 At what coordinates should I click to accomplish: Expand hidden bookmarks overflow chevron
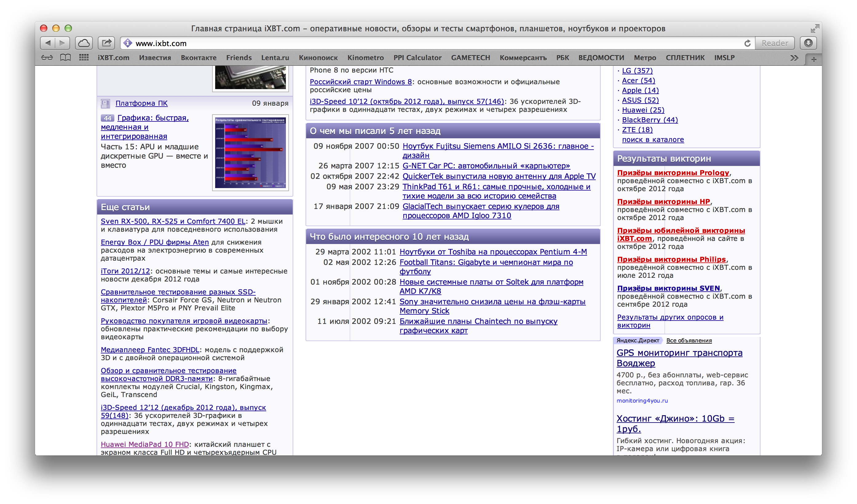(794, 58)
